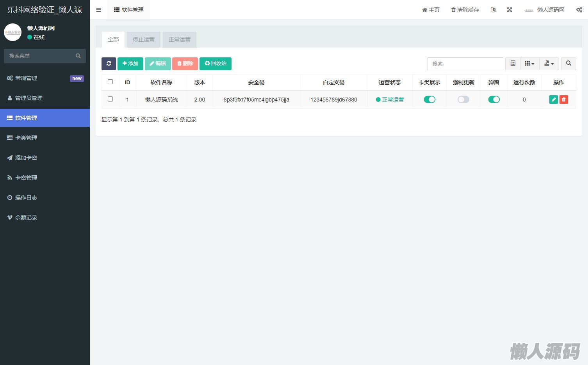Open the columns visibility dropdown

point(529,64)
